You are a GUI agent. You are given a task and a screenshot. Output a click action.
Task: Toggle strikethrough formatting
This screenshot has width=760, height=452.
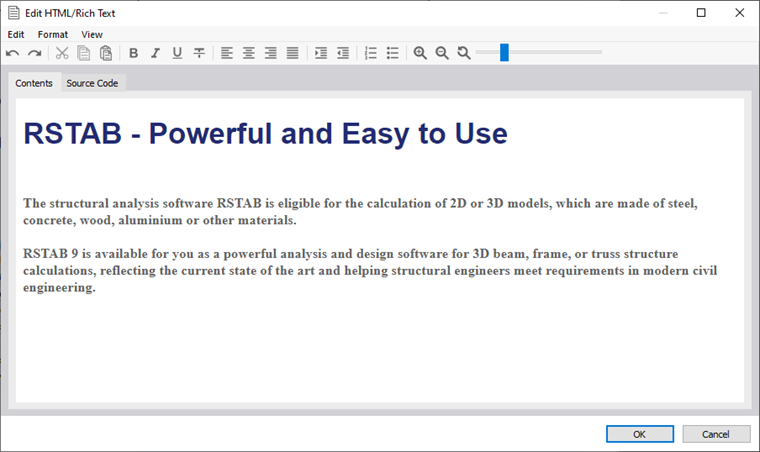(199, 53)
